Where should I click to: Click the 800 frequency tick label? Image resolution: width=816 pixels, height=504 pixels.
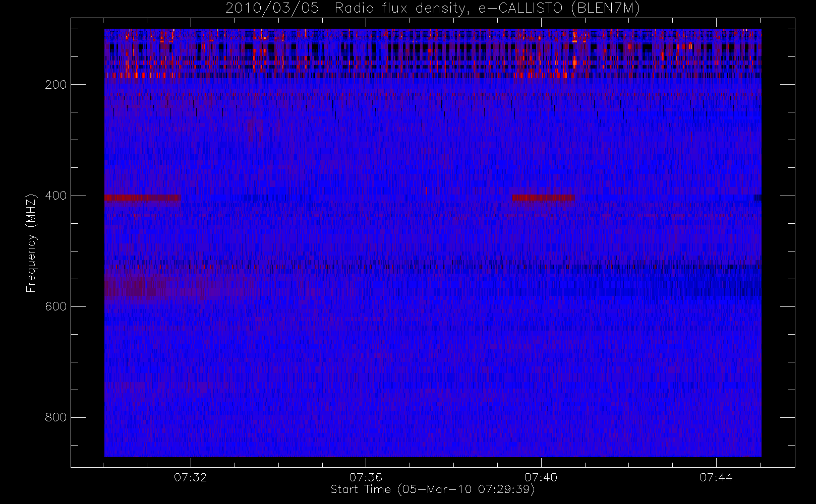(56, 417)
